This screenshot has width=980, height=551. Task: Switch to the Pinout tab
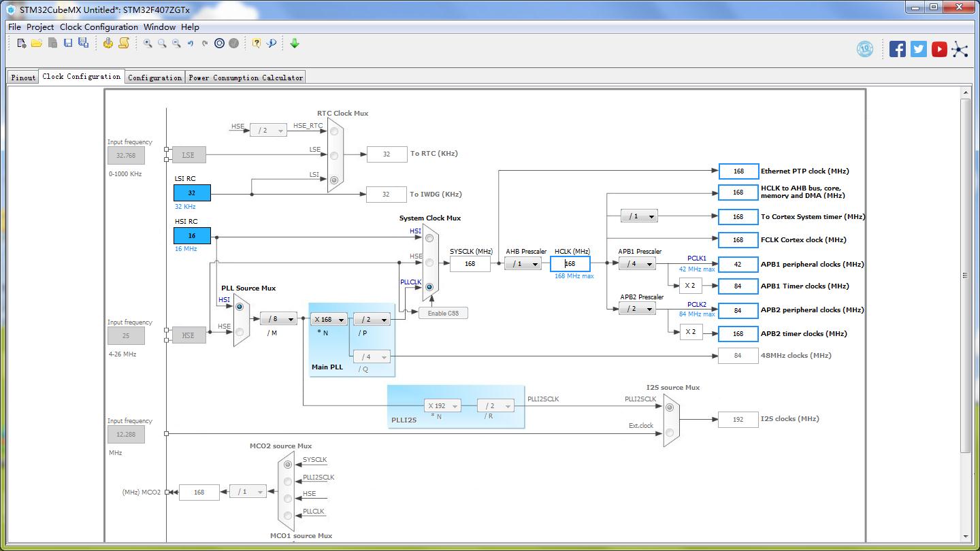click(23, 78)
